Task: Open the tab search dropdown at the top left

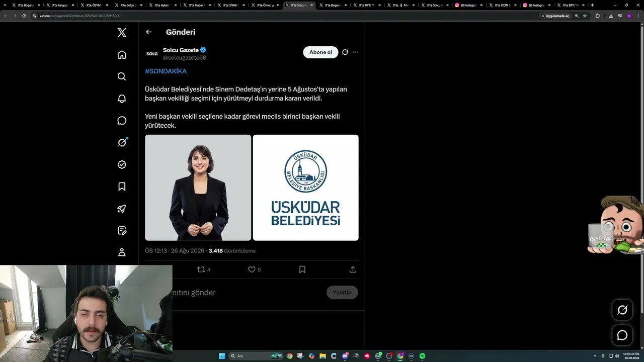Action: pos(5,5)
